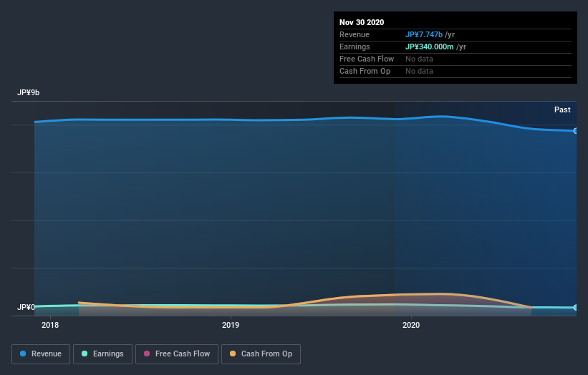Click the orange Cash From Op legend dot
Image resolution: width=588 pixels, height=375 pixels.
(x=233, y=354)
